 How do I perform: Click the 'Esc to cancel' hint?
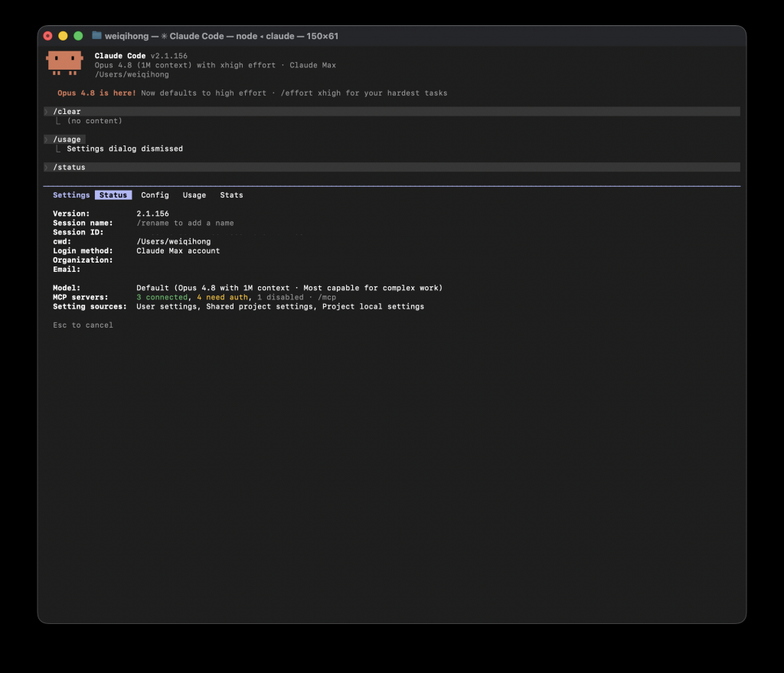(83, 325)
